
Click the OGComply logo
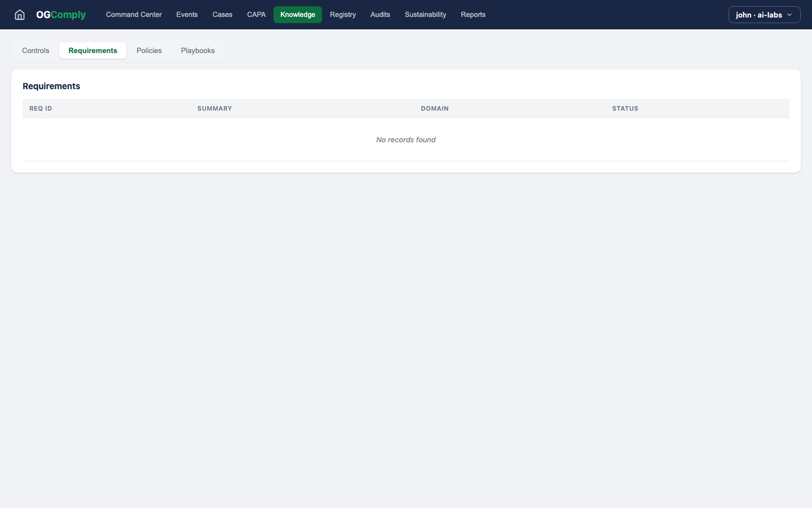coord(61,15)
